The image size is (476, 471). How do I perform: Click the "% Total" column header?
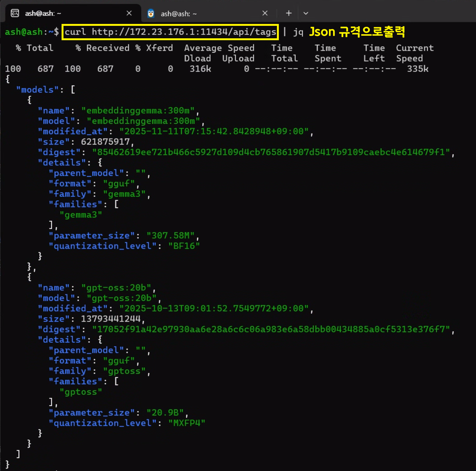[x=34, y=48]
